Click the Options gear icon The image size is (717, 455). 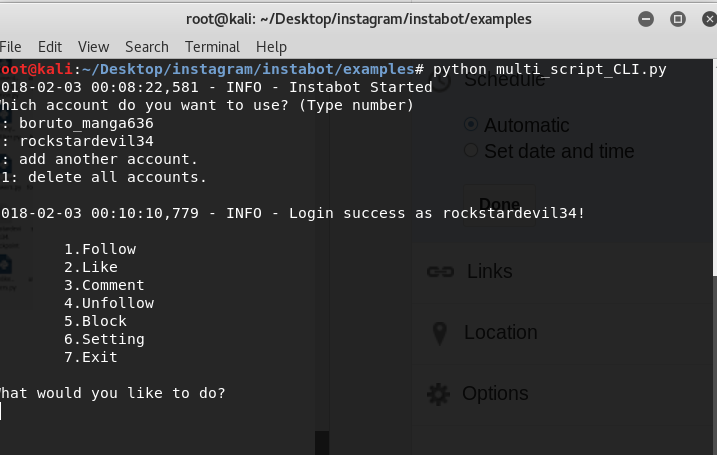click(438, 394)
